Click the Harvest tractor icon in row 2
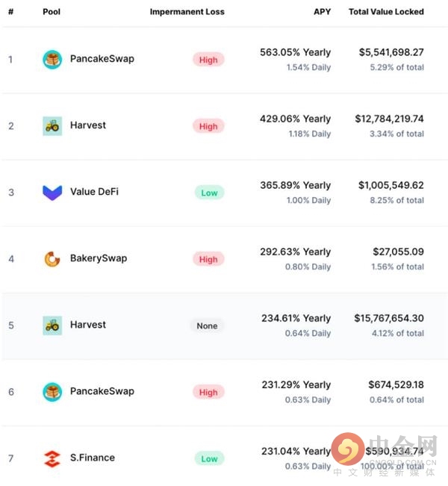Viewport: 448px width, 486px height. pyautogui.click(x=52, y=126)
